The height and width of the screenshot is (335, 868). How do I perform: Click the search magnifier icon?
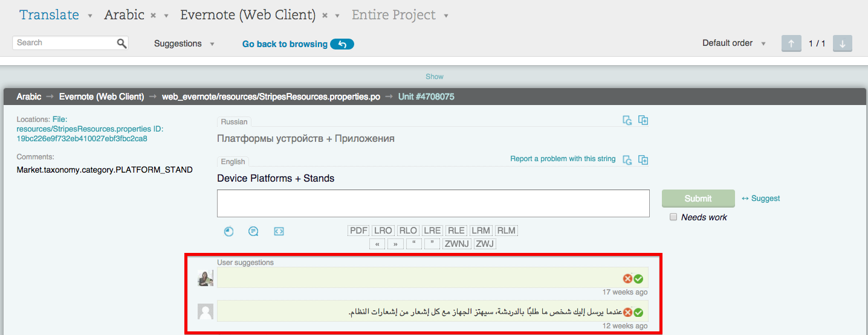[121, 43]
